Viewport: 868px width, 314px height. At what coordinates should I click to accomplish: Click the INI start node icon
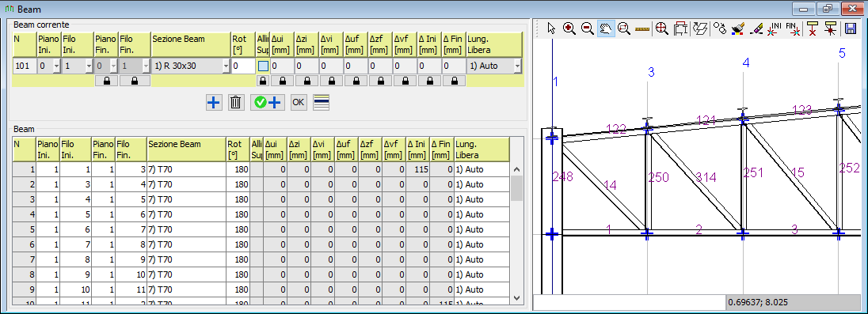click(775, 28)
